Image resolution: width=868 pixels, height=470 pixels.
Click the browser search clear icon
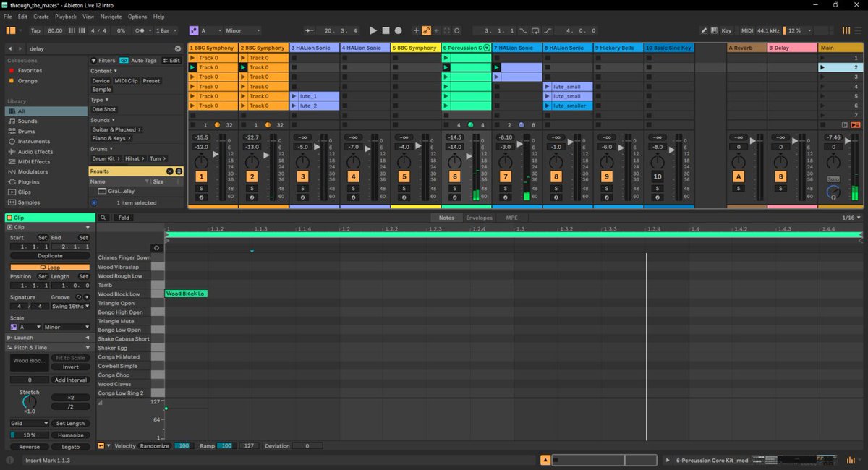[x=178, y=48]
